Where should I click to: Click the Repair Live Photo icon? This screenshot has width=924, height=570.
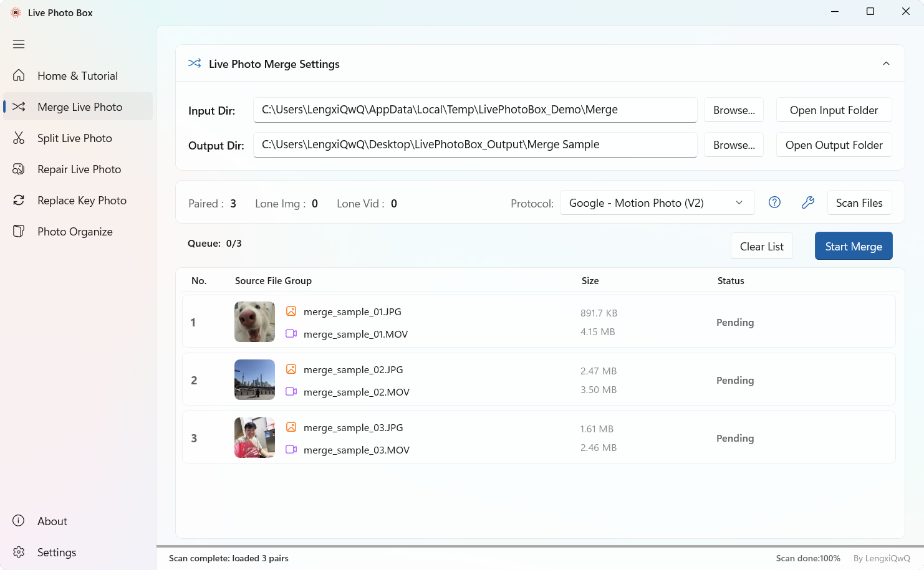[19, 169]
